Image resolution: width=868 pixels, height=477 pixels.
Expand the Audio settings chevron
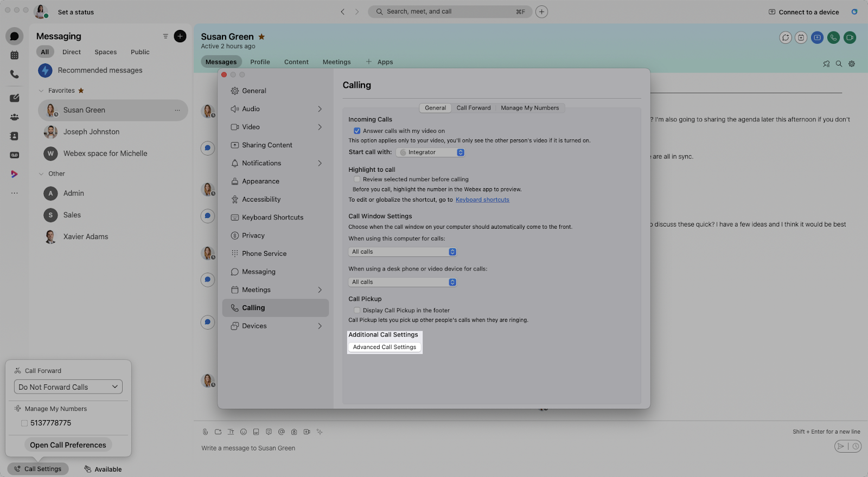320,109
